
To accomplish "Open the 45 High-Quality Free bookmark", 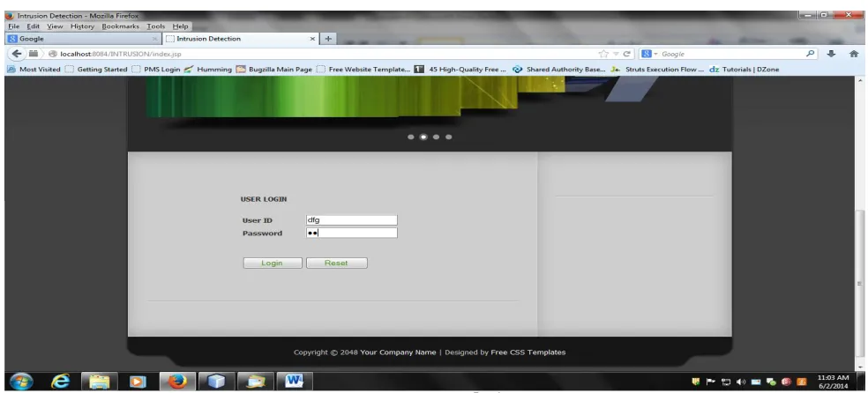I will (460, 69).
